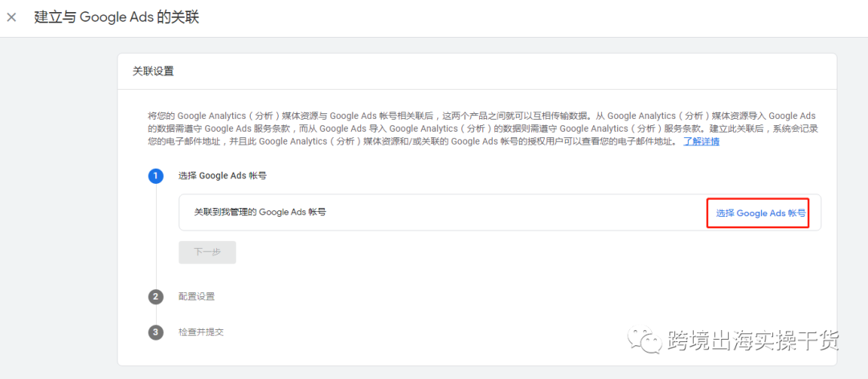
Task: Click the 选择 Google Ads 帐号 step heading
Action: pos(223,176)
